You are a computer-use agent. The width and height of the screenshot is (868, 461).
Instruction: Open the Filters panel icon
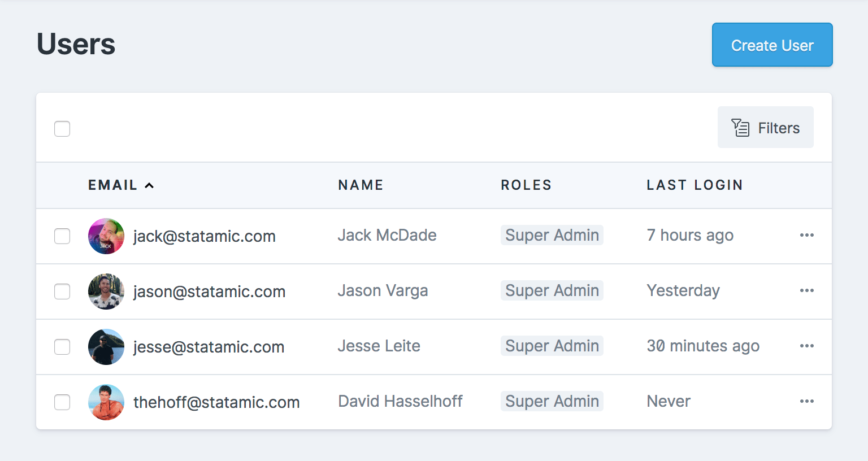pyautogui.click(x=740, y=127)
